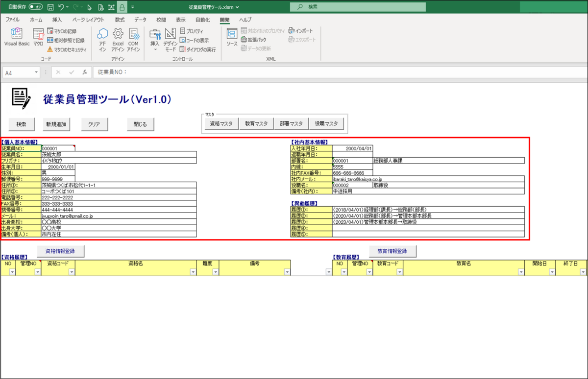Image resolution: width=588 pixels, height=379 pixels.
Task: Open the Insert controls dropdown
Action: [x=155, y=39]
